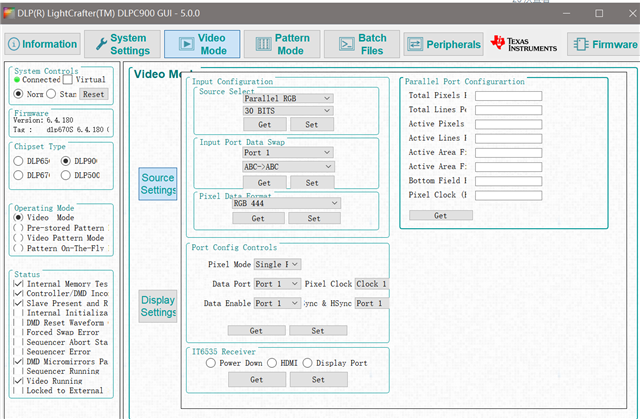
Task: Enable the Virtual checkbox
Action: coord(68,80)
